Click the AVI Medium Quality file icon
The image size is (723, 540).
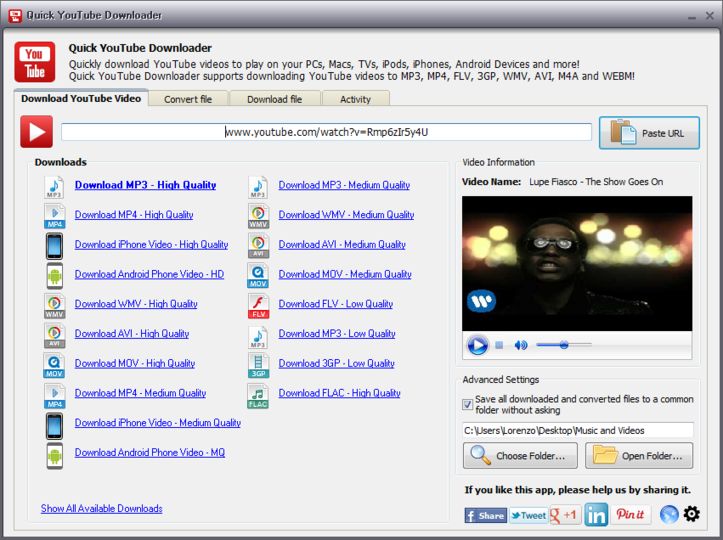(258, 246)
